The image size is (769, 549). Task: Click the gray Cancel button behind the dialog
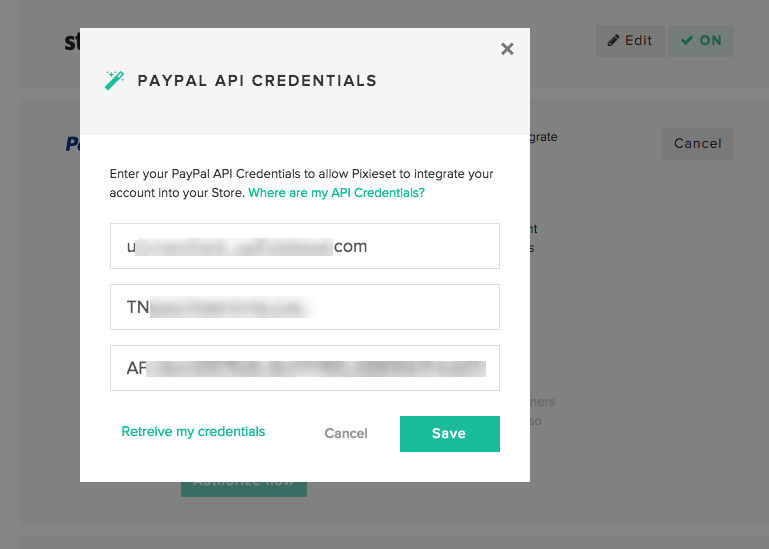[x=698, y=144]
